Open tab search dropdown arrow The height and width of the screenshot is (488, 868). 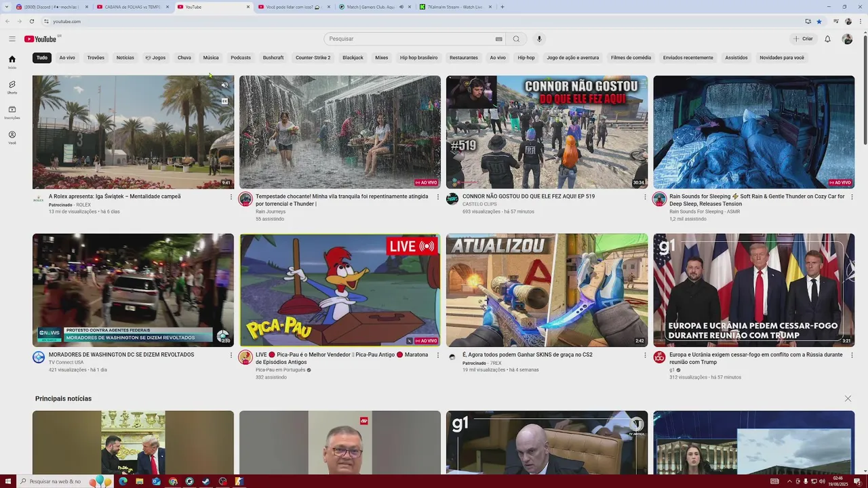click(7, 7)
